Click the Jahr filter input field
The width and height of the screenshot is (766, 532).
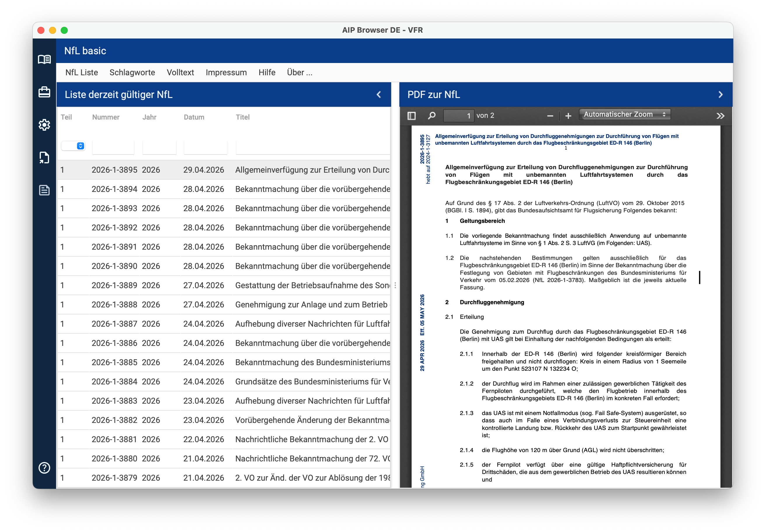[159, 147]
